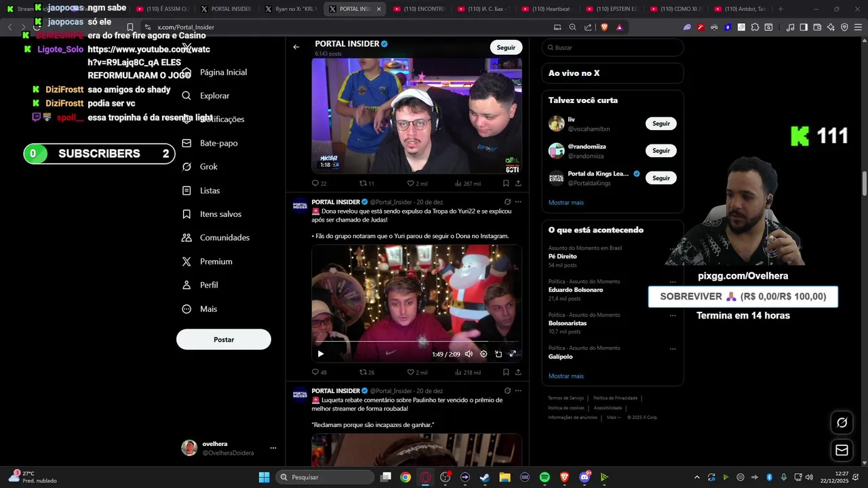The image size is (868, 488).
Task: Go back using the arrow beside PORTAL INSIDER
Action: (x=296, y=47)
